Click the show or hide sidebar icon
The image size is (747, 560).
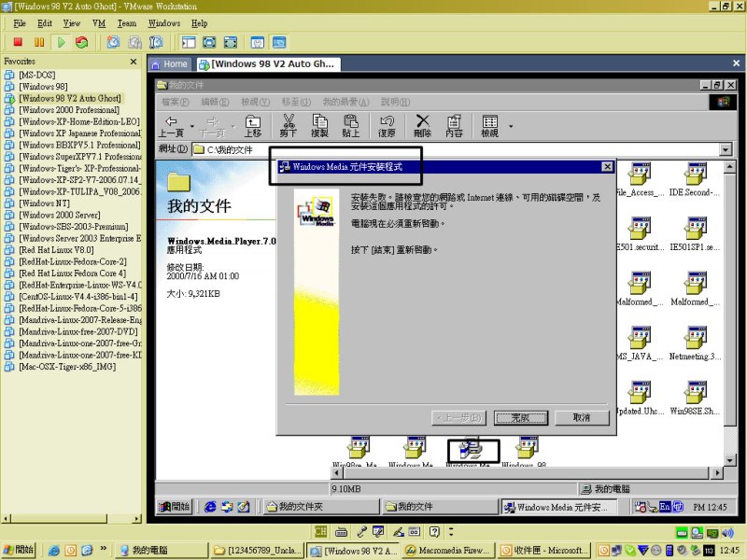tap(189, 42)
